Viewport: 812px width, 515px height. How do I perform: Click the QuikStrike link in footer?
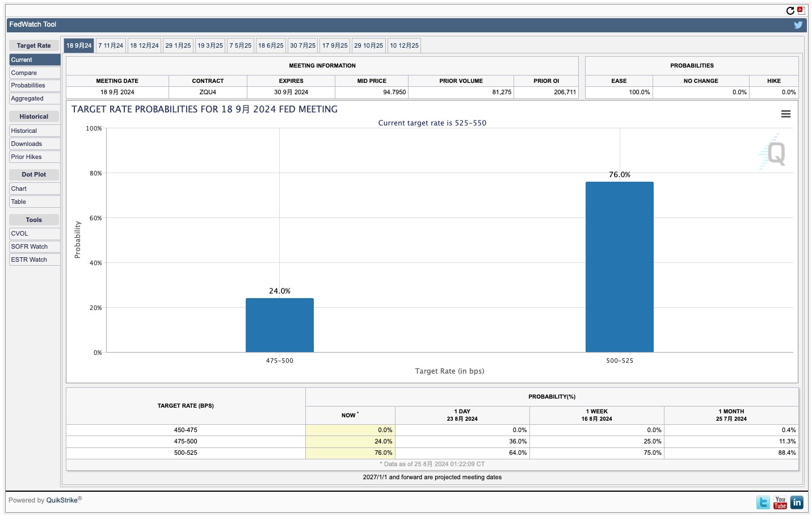(62, 500)
